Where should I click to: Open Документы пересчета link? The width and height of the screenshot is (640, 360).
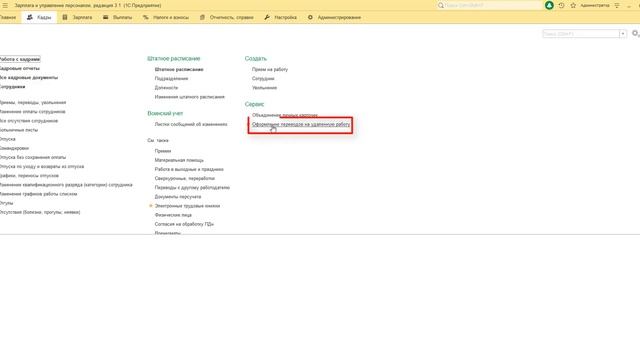tap(178, 197)
